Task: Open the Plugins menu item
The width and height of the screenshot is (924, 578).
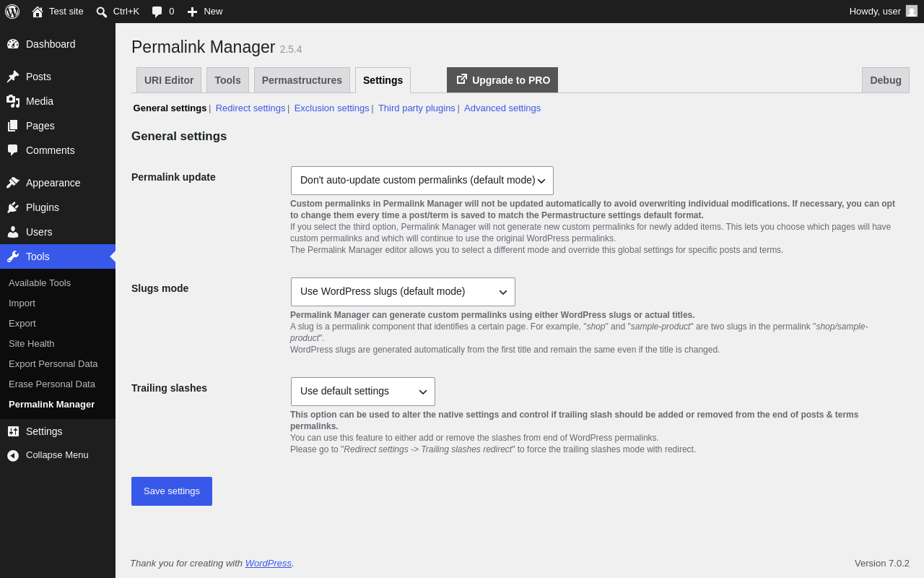Action: click(58, 207)
